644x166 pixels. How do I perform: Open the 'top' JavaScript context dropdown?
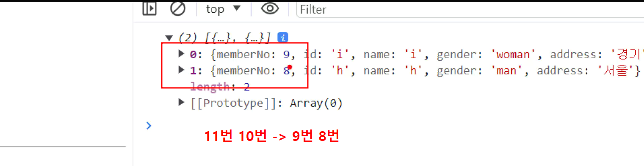point(223,8)
